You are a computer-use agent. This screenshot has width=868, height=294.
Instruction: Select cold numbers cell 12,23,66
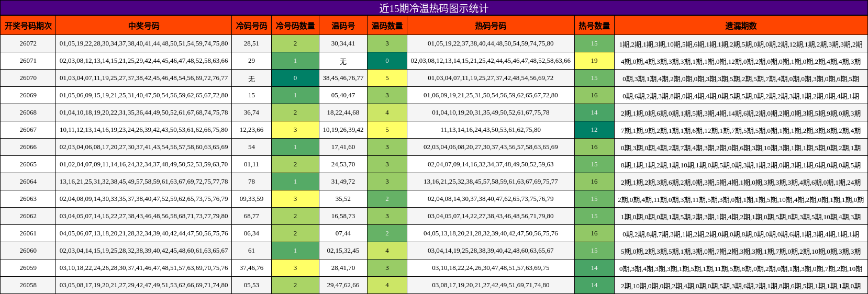click(x=251, y=130)
